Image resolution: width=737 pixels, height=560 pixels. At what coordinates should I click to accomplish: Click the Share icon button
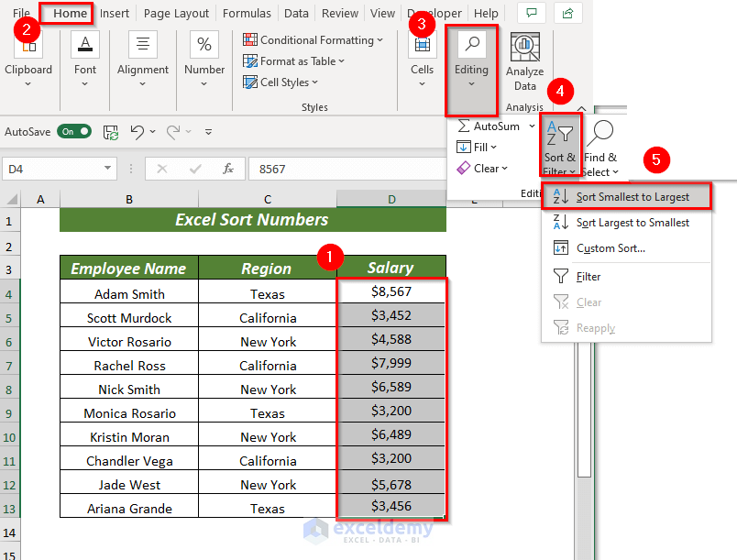pos(567,13)
